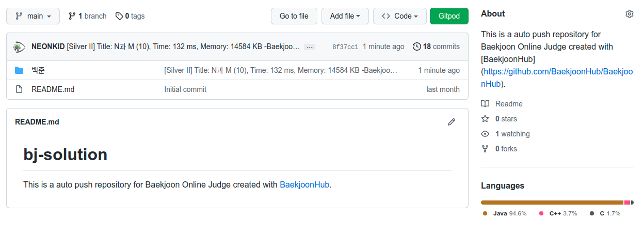Click the tag icon beside '0 tags'
The image size is (644, 233).
pyautogui.click(x=119, y=16)
